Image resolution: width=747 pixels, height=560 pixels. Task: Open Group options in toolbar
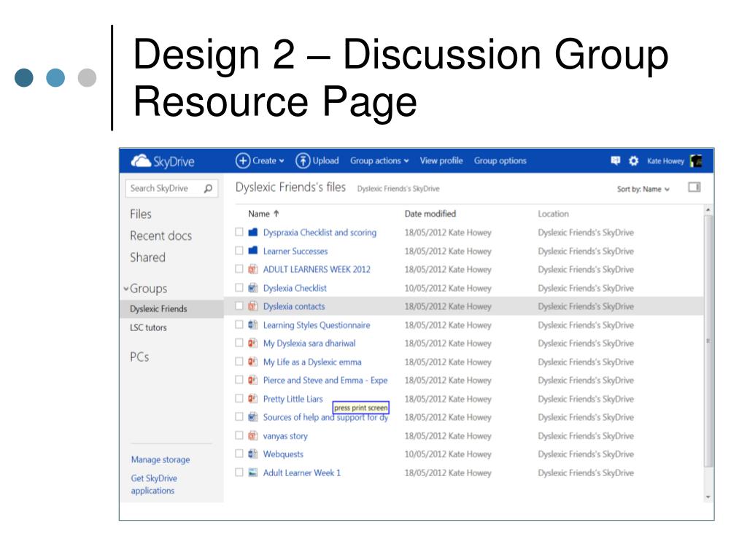click(500, 161)
